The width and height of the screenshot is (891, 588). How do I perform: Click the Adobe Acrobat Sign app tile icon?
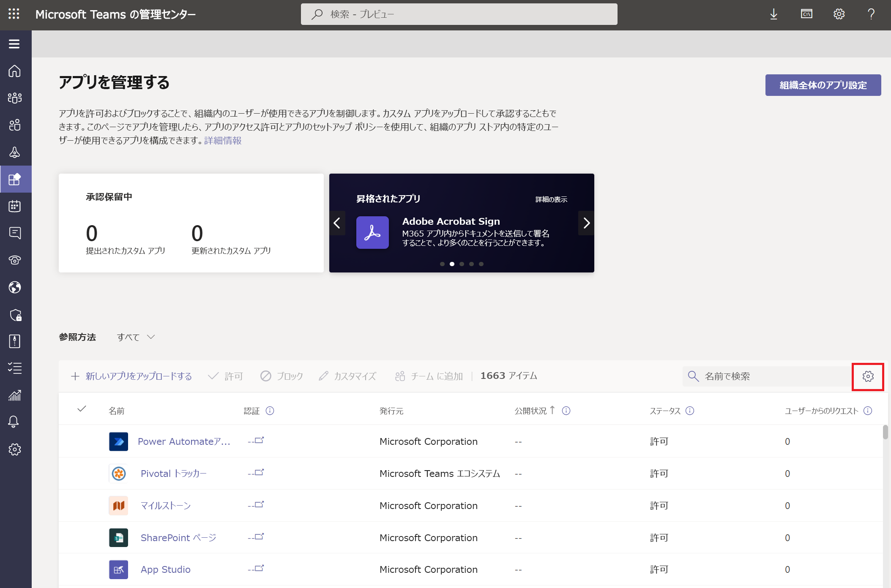(x=372, y=233)
